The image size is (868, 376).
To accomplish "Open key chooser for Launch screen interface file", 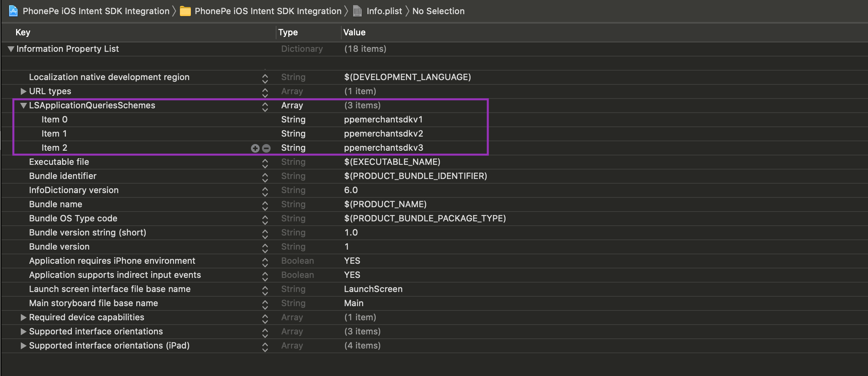I will pyautogui.click(x=265, y=290).
